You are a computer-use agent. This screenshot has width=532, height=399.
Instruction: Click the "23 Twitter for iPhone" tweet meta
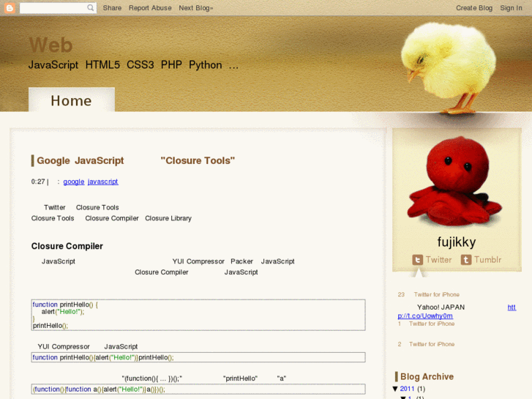click(x=429, y=294)
